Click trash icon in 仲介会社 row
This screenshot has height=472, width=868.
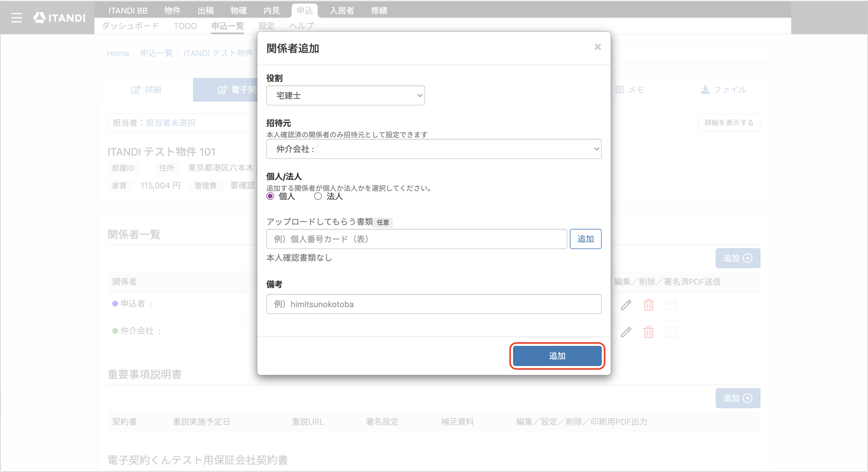pos(648,332)
